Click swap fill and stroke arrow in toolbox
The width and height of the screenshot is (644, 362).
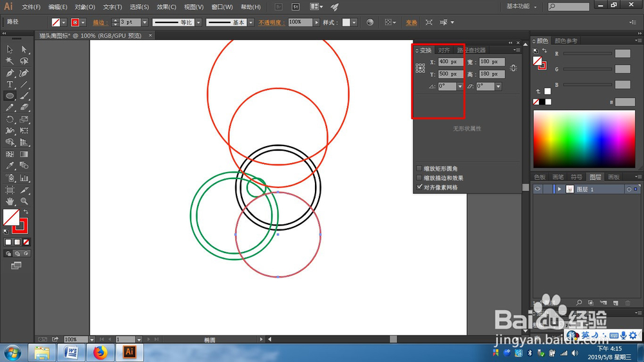tap(26, 212)
